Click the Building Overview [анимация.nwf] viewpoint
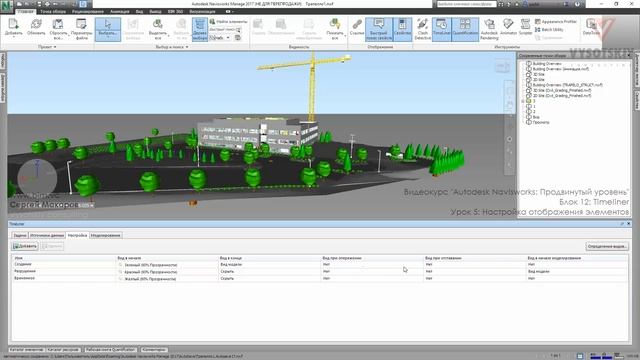Viewport: 640px width, 360px height. tap(560, 69)
